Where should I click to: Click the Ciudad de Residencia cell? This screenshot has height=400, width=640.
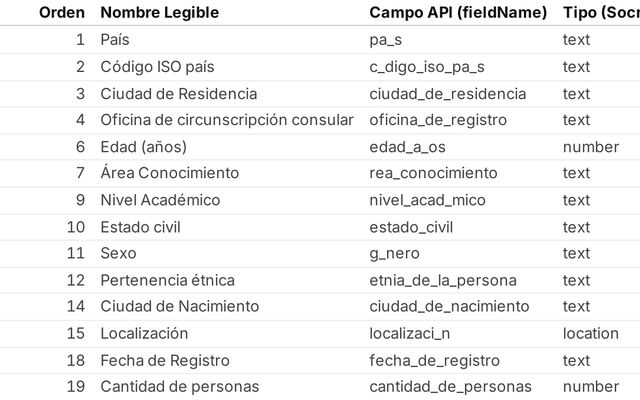point(179,94)
